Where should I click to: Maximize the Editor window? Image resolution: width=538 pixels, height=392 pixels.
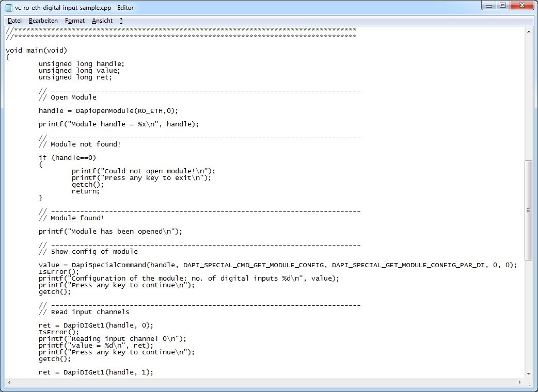[x=503, y=6]
